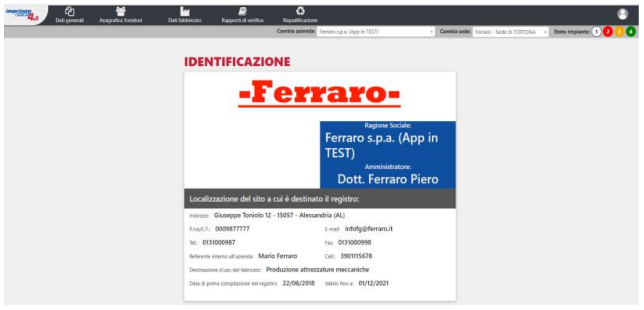Click Produzione attrezzature meccaniche text
This screenshot has width=644, height=310.
pos(318,270)
